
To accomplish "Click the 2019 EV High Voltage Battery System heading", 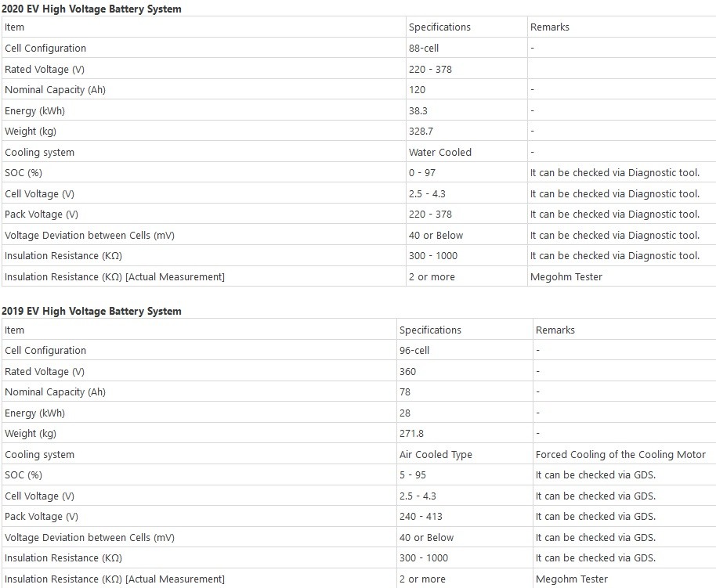I will (92, 311).
